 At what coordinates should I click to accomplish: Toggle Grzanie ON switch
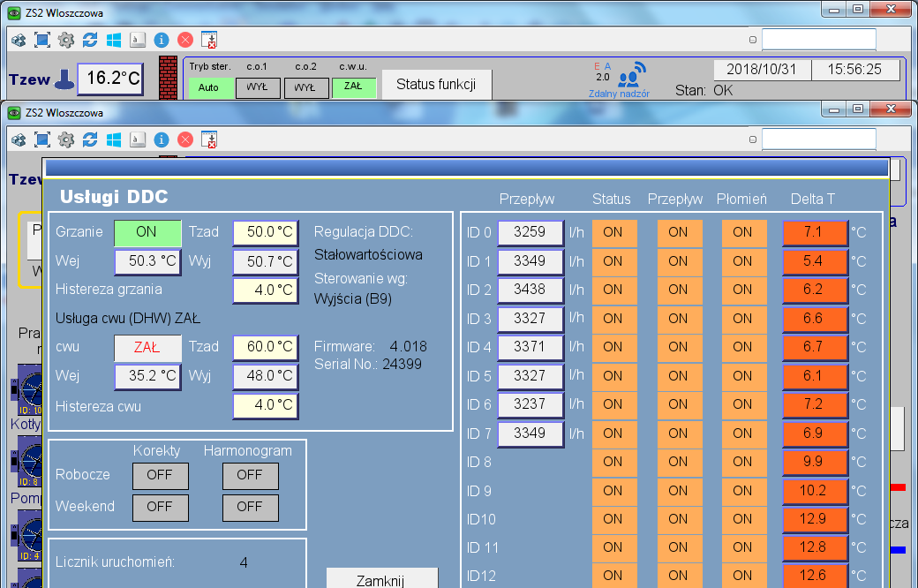pyautogui.click(x=147, y=232)
